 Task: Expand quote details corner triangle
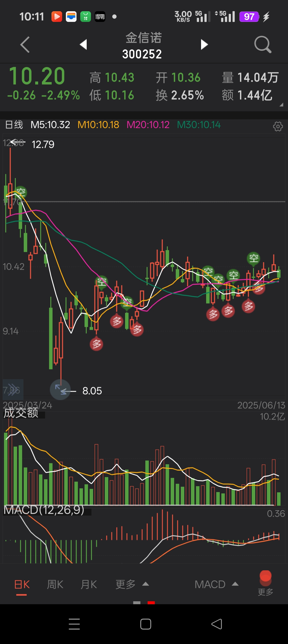click(281, 105)
